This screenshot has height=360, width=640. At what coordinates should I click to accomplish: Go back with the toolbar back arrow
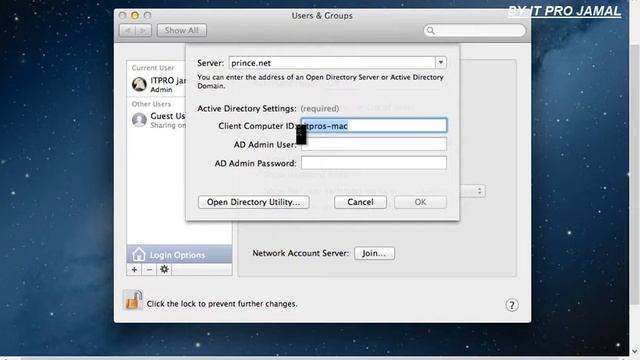127,31
